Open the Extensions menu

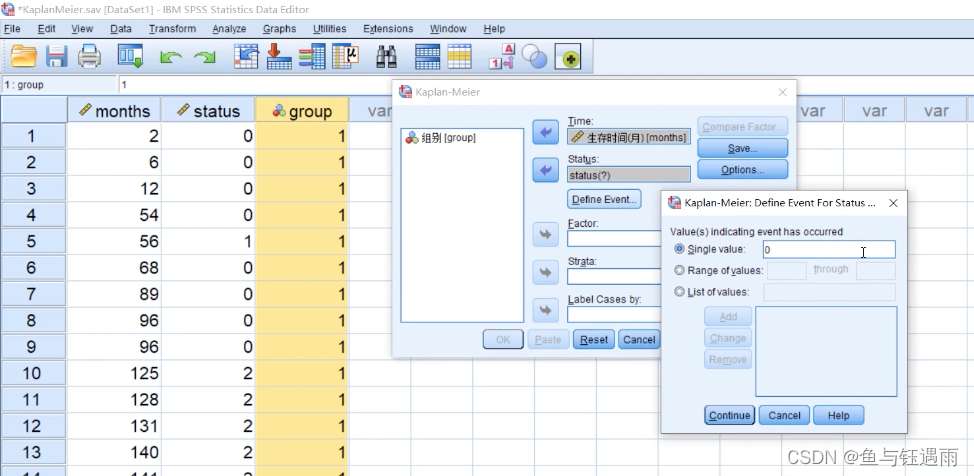coord(388,29)
